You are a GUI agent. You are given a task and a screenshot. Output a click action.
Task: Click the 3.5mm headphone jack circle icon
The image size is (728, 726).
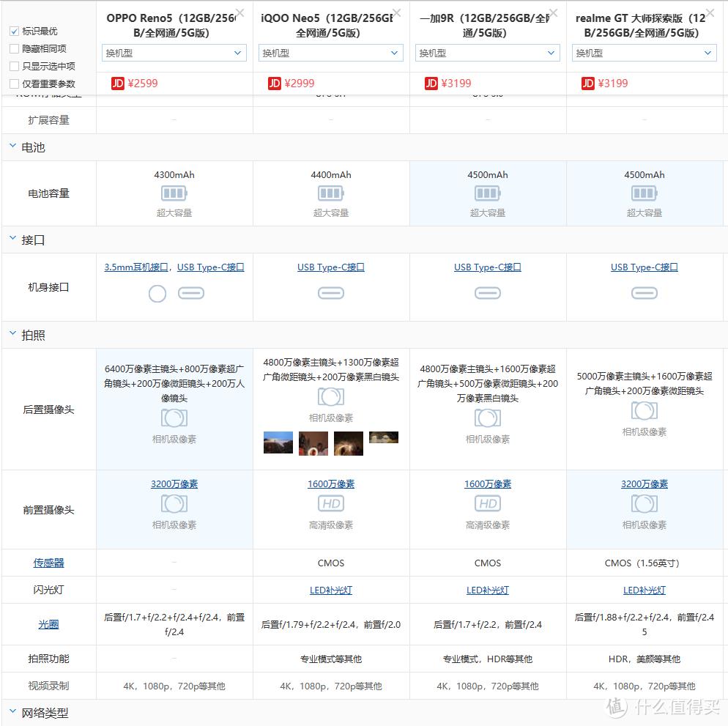tap(157, 292)
